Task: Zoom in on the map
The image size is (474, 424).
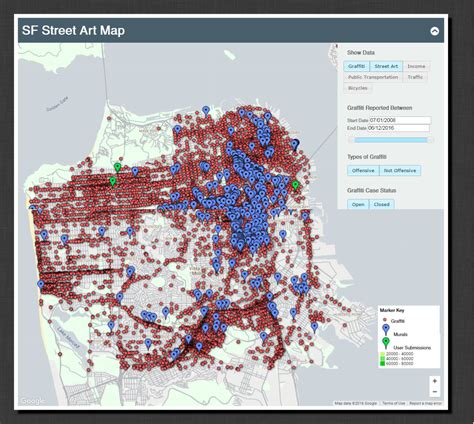Action: tap(435, 381)
